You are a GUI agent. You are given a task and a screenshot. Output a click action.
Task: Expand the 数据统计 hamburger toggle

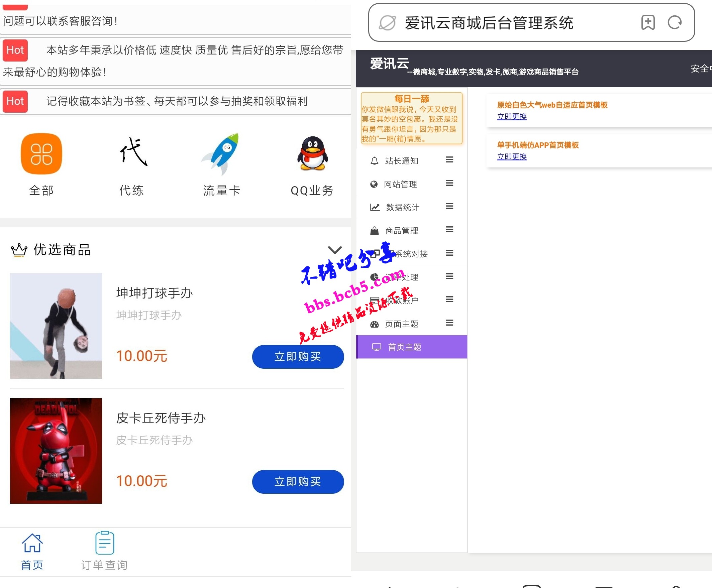(x=449, y=206)
